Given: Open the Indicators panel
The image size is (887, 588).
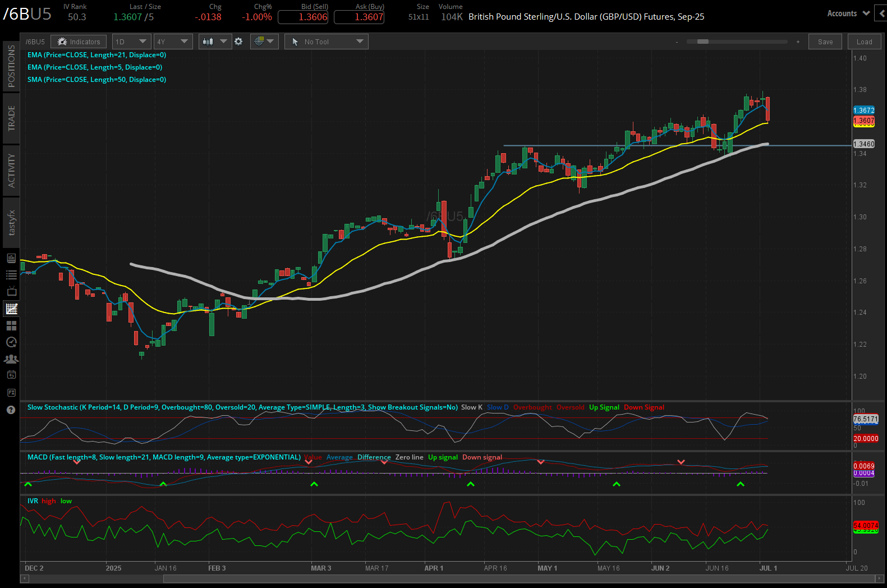Looking at the screenshot, I should click(x=79, y=42).
